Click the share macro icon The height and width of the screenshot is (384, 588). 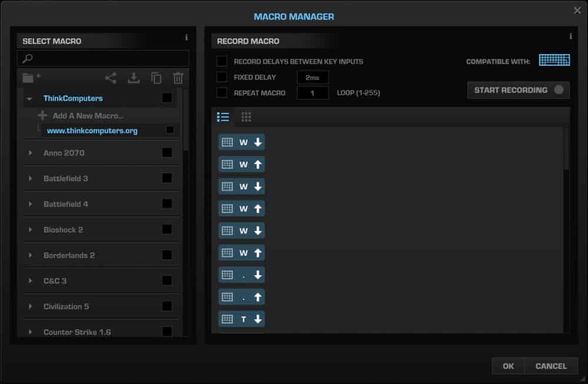coord(111,78)
